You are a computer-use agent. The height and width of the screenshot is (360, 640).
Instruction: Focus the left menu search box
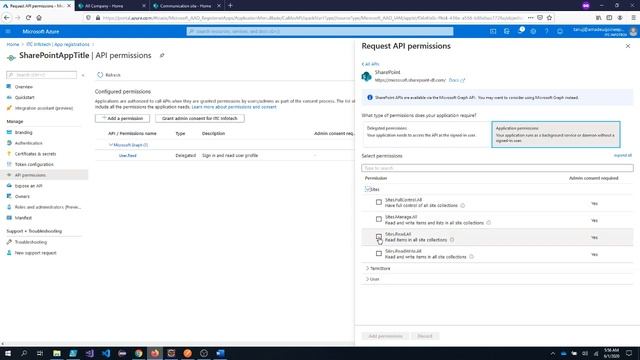(42, 75)
